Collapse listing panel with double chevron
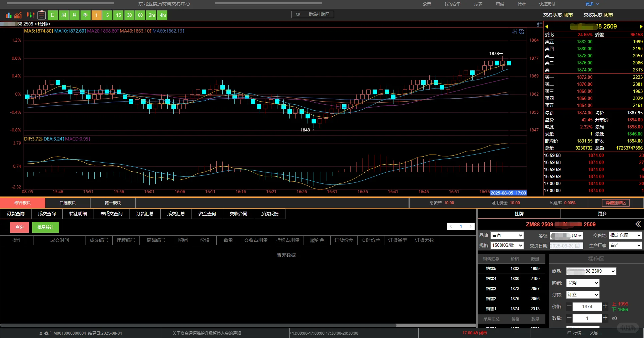This screenshot has height=338, width=644. pos(638,224)
